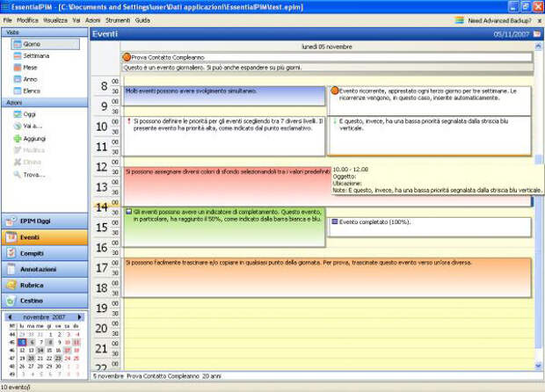The width and height of the screenshot is (545, 392).
Task: Select the blue 'Molti eventi possono avere' event
Action: coord(224,96)
